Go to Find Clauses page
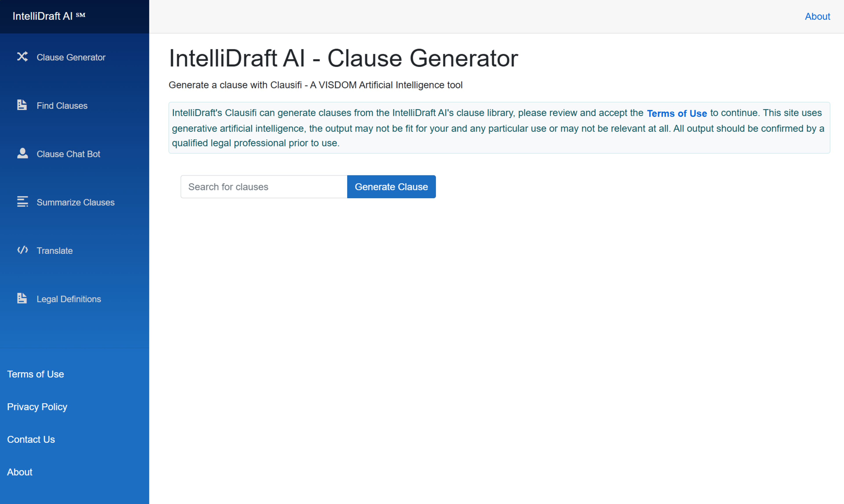This screenshot has height=504, width=844. (62, 106)
